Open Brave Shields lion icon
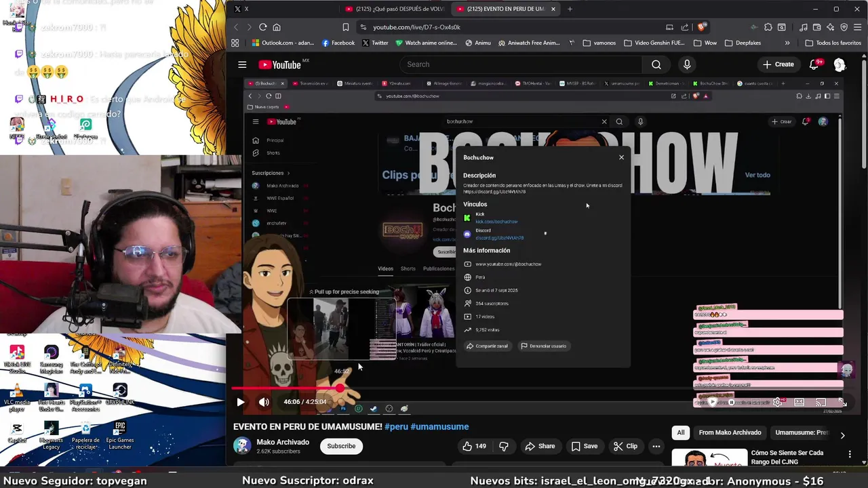Screen dimensions: 868x488 pos(702,27)
